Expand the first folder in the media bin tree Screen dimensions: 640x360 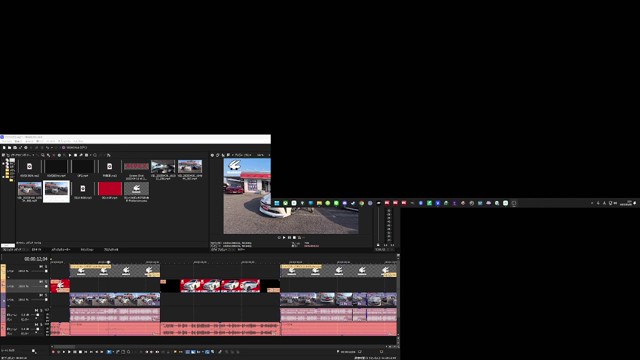[3, 163]
